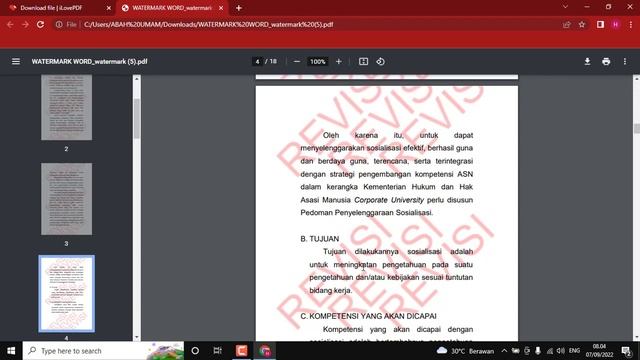Viewport: 640px width, 360px height.
Task: Open clock and date 07/09/2022
Action: coord(599,351)
